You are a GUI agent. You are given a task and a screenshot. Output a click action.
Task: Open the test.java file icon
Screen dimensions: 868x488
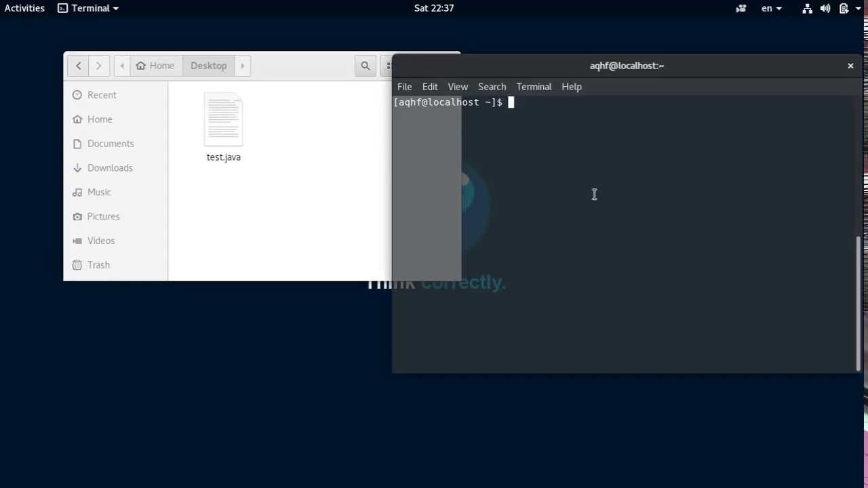point(223,121)
